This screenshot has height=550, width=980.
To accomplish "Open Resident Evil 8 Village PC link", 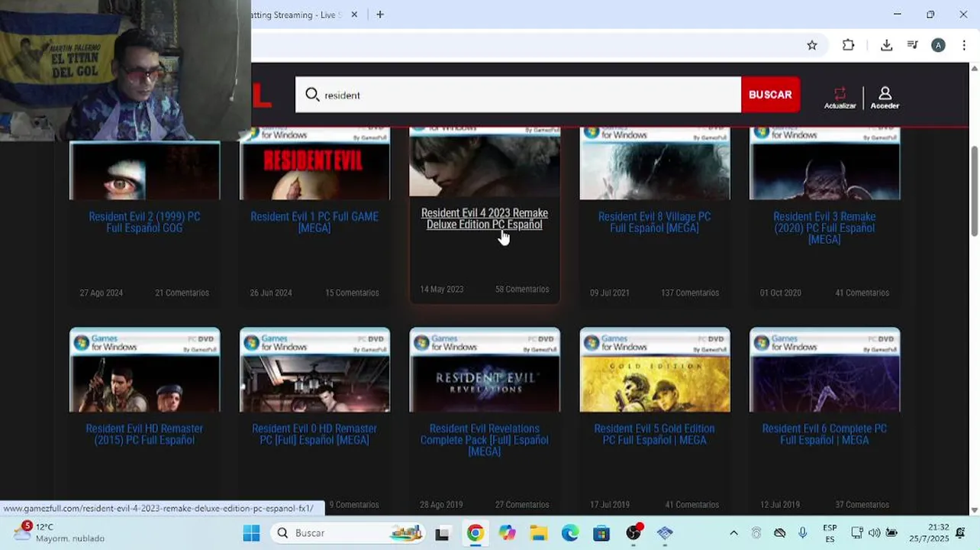I will [654, 222].
